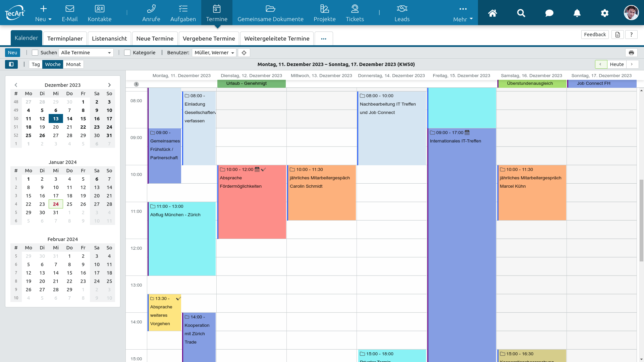Image resolution: width=644 pixels, height=362 pixels.
Task: Open the Benutzer Müller, Werner dropdown
Action: coord(214,53)
